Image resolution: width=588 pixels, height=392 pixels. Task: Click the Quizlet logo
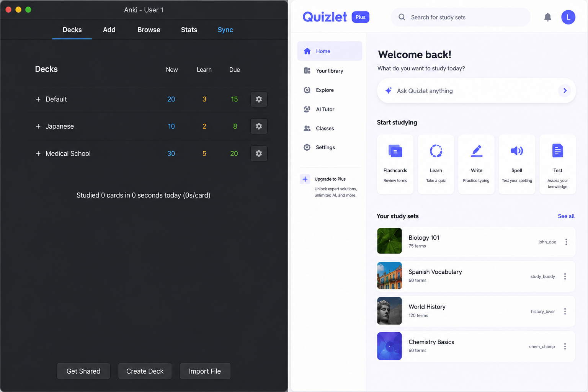(x=325, y=17)
